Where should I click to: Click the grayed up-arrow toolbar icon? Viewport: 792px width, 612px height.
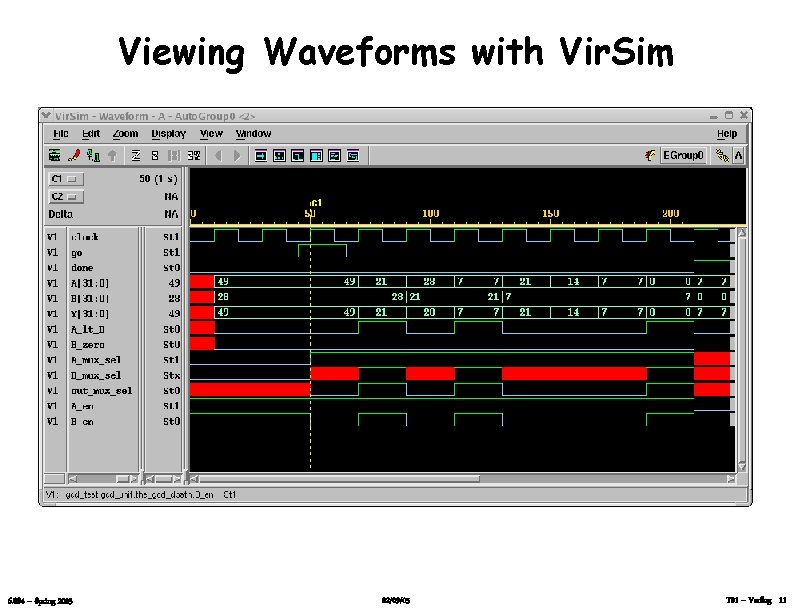click(x=112, y=155)
